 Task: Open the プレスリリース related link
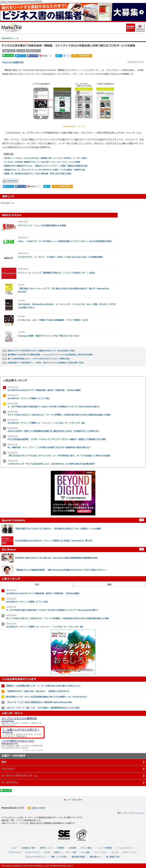(7, 203)
